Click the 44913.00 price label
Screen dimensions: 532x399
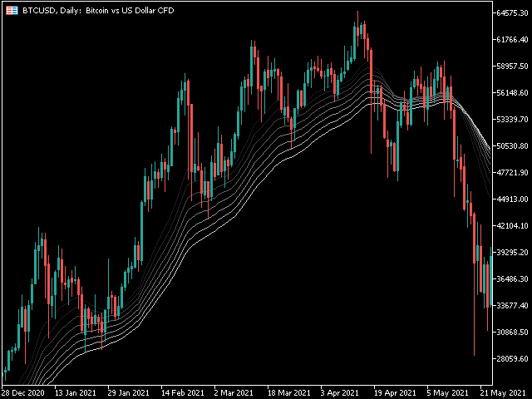(512, 199)
